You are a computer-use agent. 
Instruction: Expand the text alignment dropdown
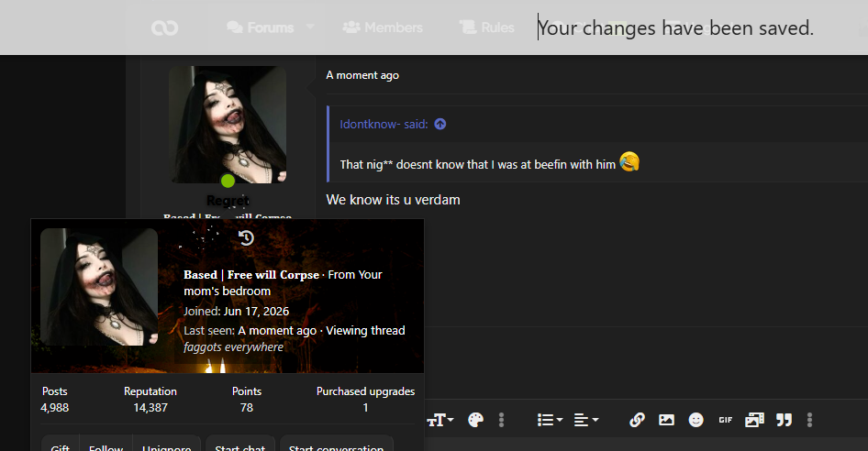point(586,420)
